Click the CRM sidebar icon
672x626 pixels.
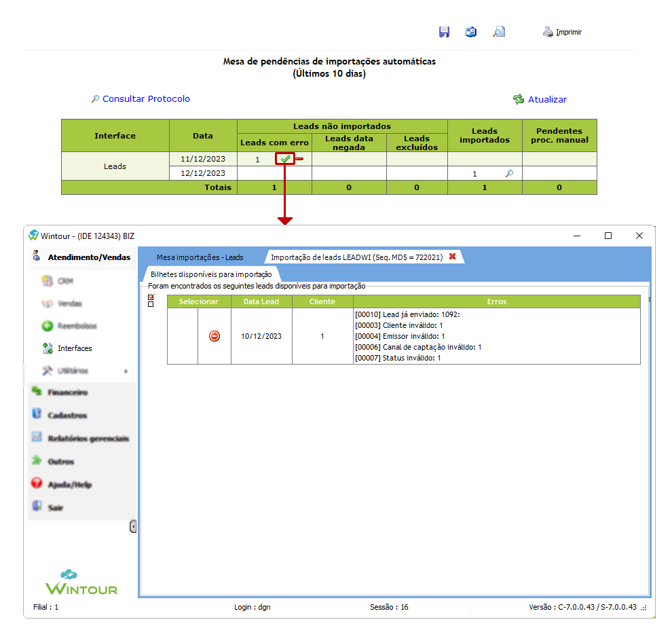47,281
